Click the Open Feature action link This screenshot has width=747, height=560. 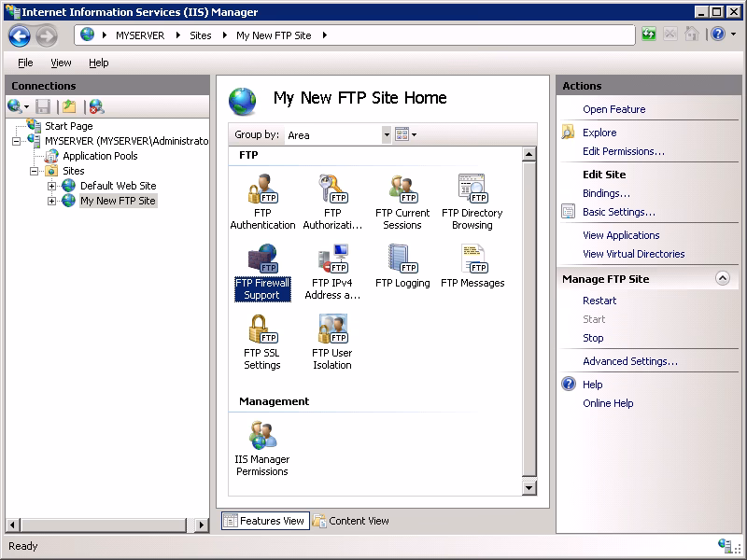(614, 109)
